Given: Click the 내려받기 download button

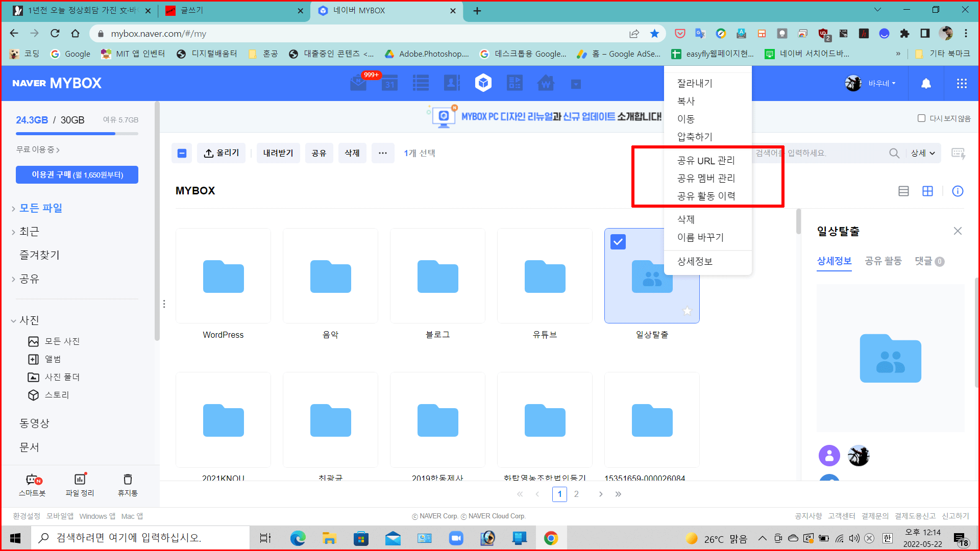Looking at the screenshot, I should tap(278, 153).
